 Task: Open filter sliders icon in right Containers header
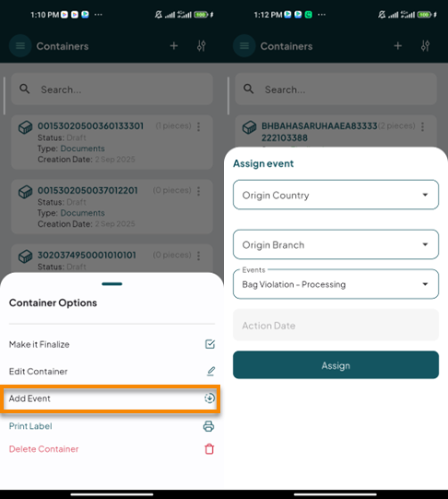425,46
